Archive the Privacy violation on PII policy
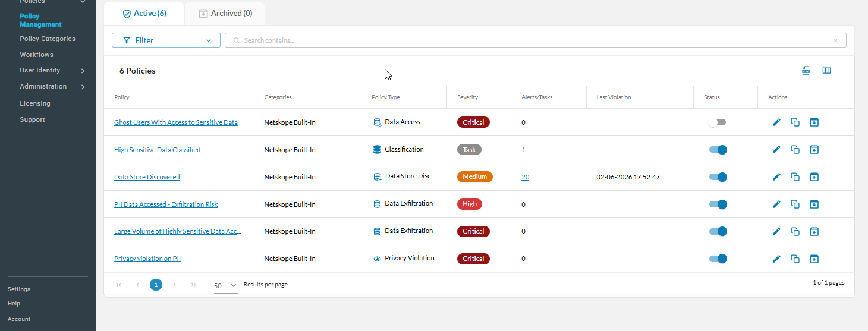Viewport: 868px width, 331px height. coord(814,259)
